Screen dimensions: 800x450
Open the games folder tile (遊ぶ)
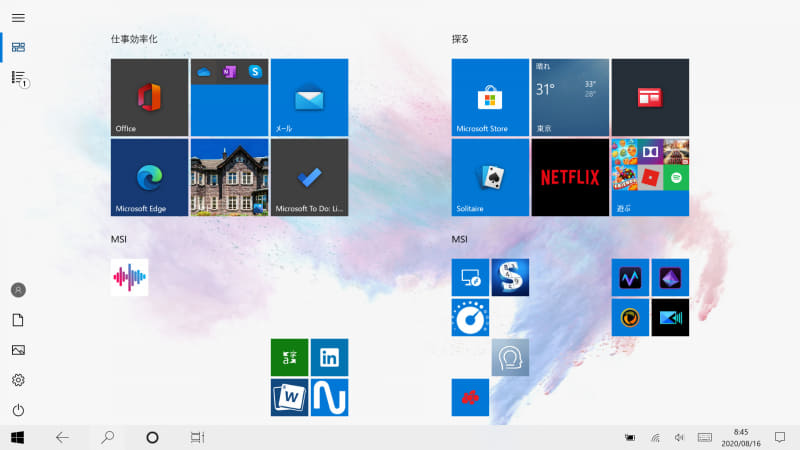tap(650, 177)
